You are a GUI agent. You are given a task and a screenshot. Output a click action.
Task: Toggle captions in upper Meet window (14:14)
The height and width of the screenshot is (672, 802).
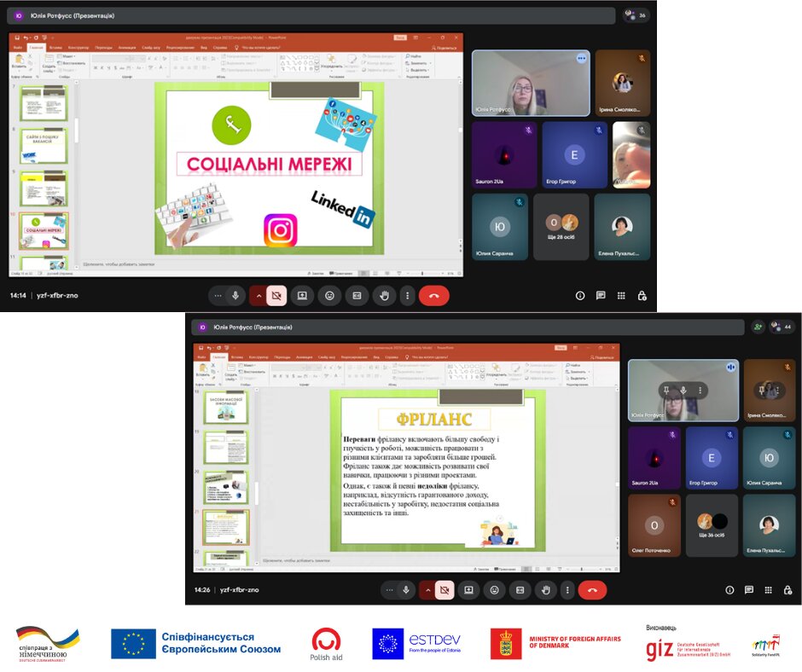click(x=357, y=296)
